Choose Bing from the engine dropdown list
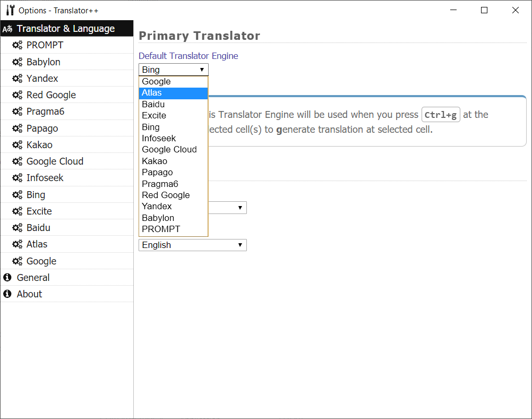Image resolution: width=532 pixels, height=419 pixels. (174, 127)
